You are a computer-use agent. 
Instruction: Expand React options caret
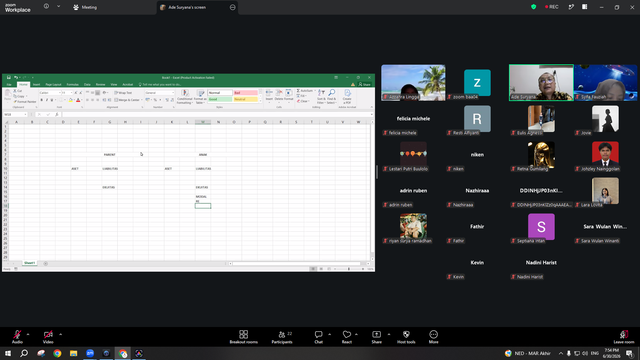coord(356,334)
